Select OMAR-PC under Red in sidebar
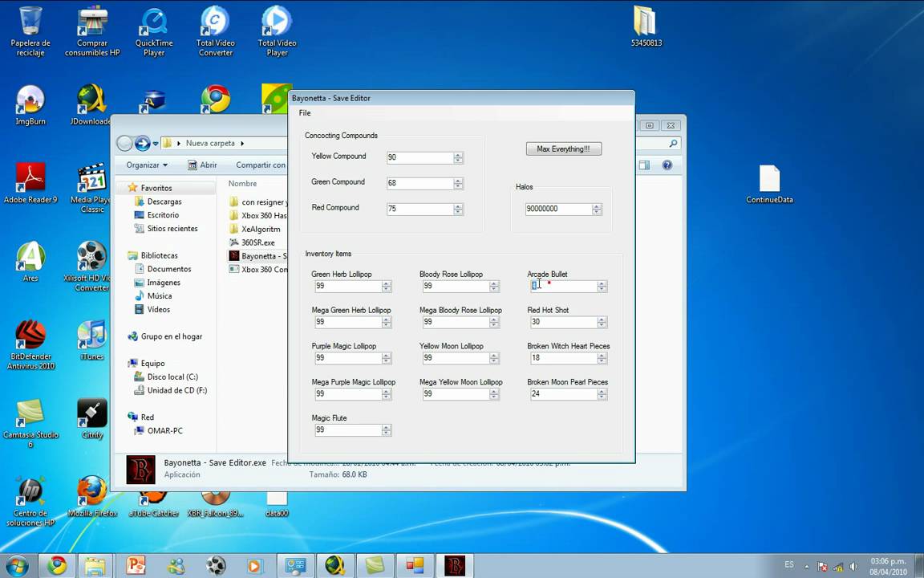 (164, 431)
